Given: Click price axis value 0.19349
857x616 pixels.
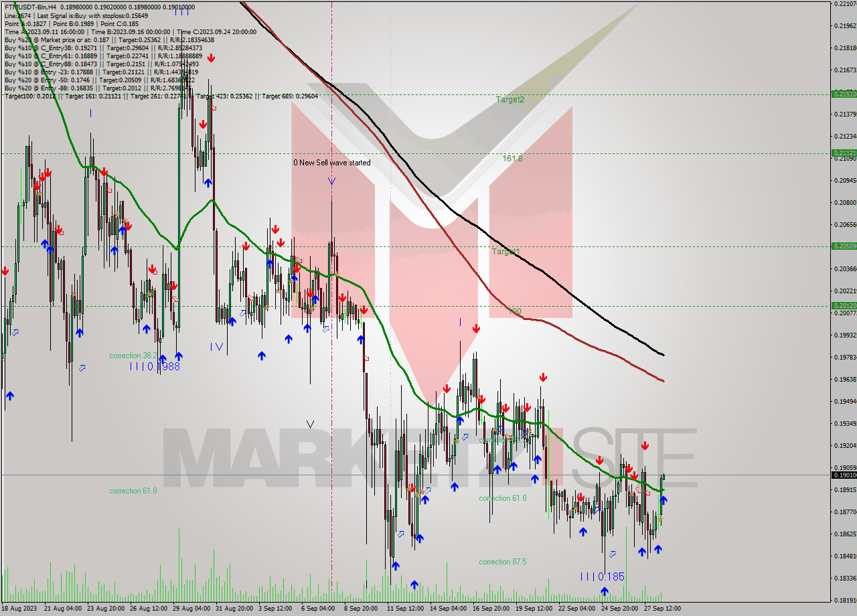Looking at the screenshot, I should (x=845, y=423).
